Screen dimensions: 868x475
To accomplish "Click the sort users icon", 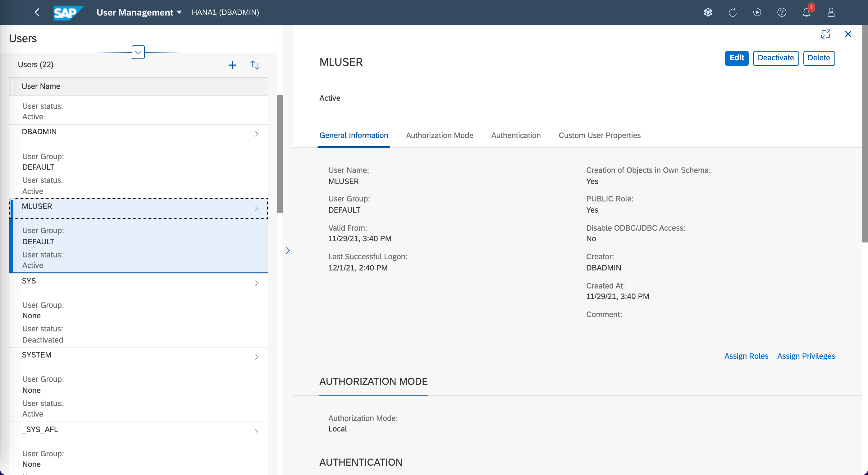I will point(255,65).
